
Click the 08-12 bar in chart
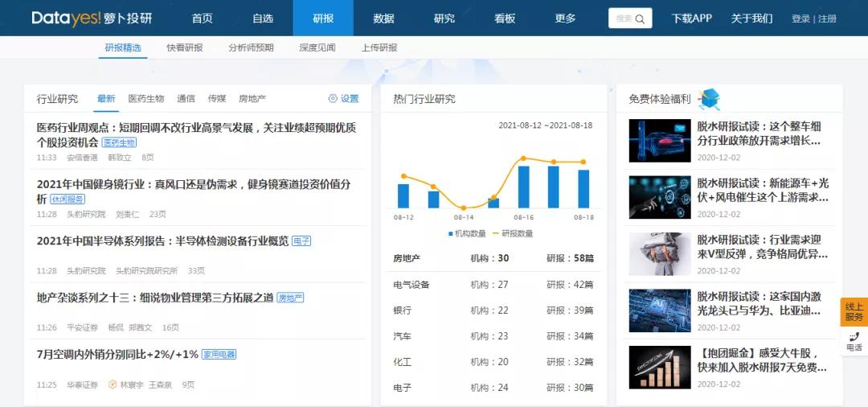pyautogui.click(x=403, y=196)
